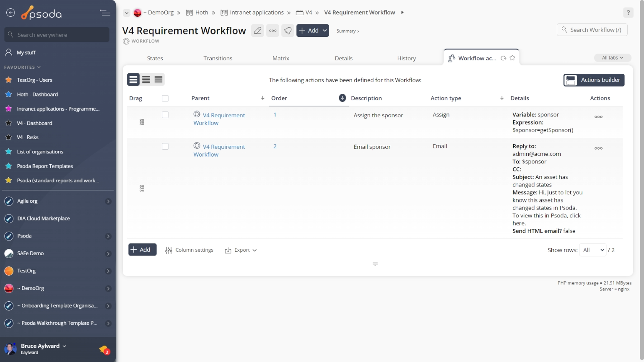Screen dimensions: 644x362
Task: Sort by the Parent column header
Action: tap(200, 98)
